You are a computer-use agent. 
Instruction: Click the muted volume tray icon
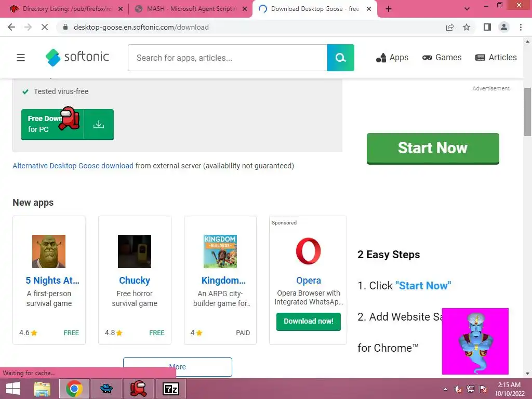point(458,389)
